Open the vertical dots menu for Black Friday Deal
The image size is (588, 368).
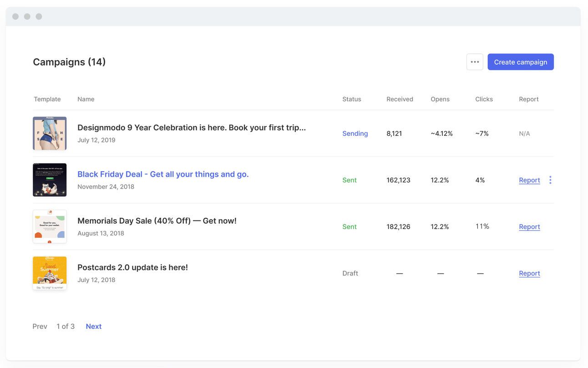click(550, 180)
